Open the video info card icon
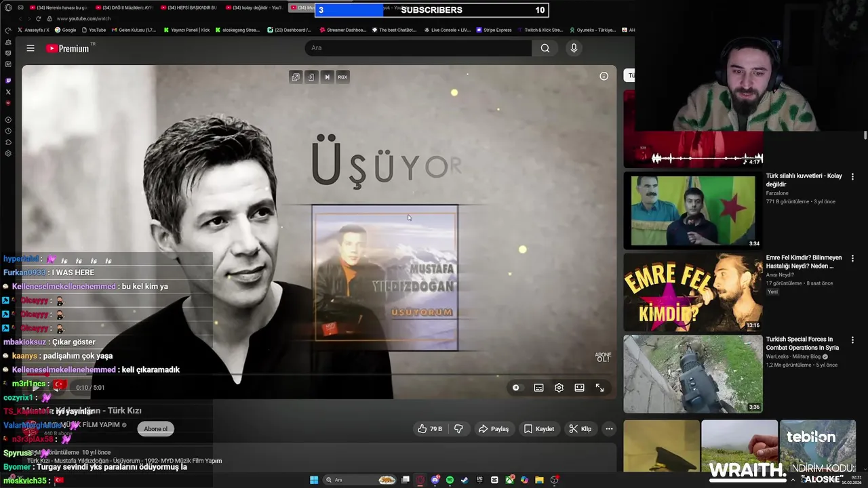The width and height of the screenshot is (868, 488). [x=604, y=76]
